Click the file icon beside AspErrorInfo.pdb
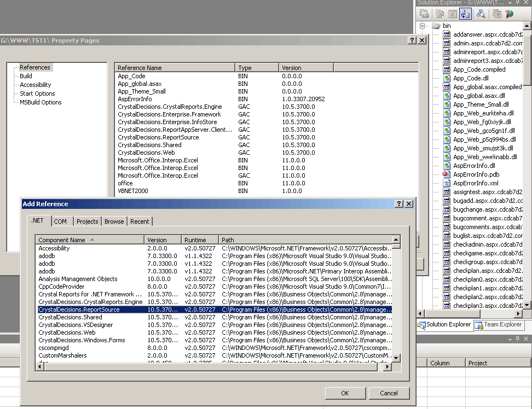Screen dimensions: 532x409 pyautogui.click(x=447, y=174)
